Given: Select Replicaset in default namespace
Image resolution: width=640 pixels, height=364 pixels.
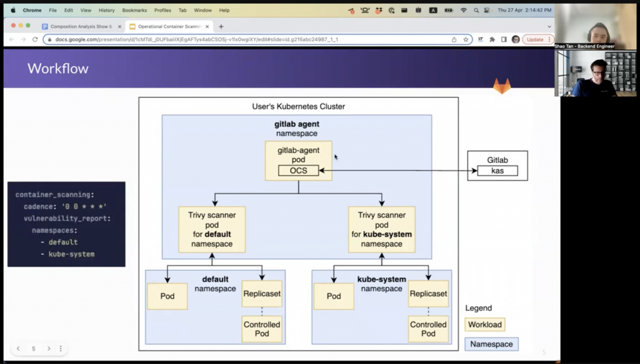Looking at the screenshot, I should (262, 293).
